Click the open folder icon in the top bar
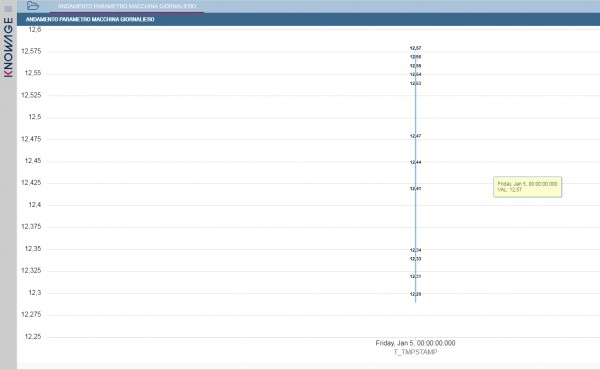This screenshot has width=600, height=370. [x=33, y=5]
